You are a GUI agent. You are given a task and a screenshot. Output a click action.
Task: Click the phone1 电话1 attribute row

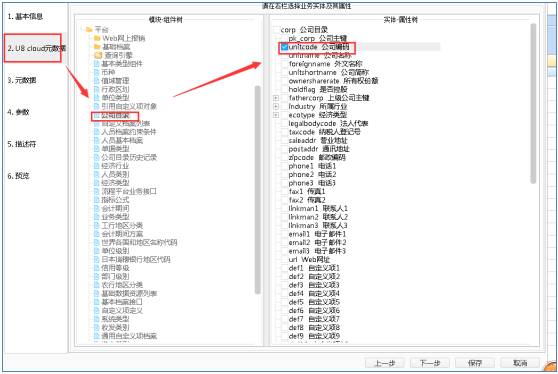(x=312, y=166)
